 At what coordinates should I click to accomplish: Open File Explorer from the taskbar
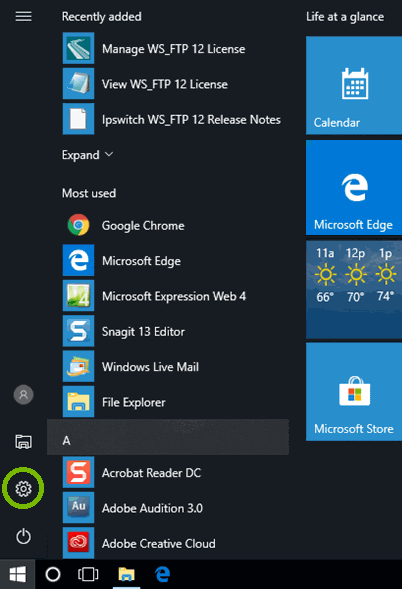point(127,574)
